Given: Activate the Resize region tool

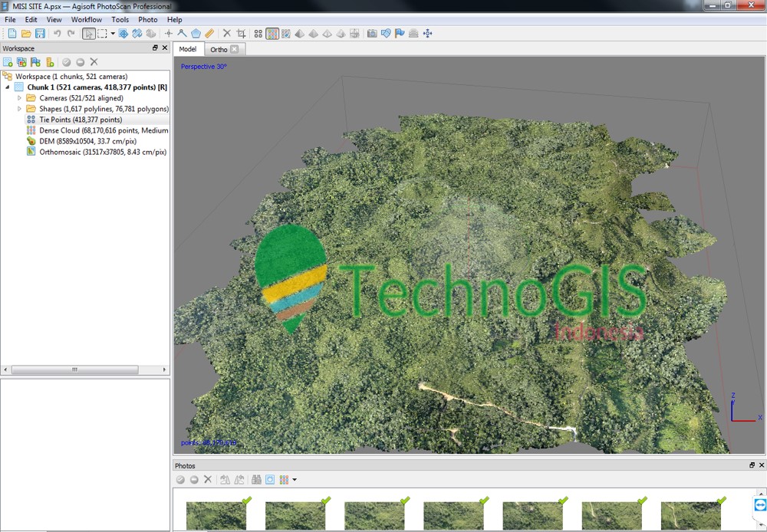Looking at the screenshot, I should click(x=137, y=33).
